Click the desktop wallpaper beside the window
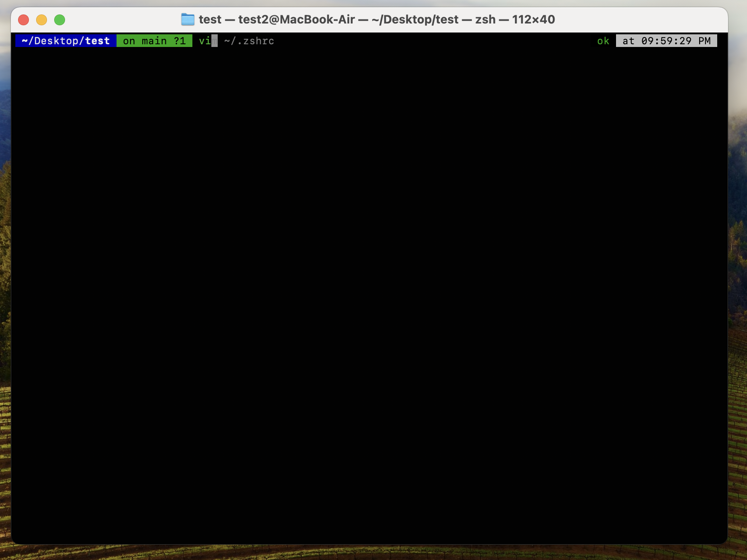747x560 pixels. pyautogui.click(x=738, y=271)
